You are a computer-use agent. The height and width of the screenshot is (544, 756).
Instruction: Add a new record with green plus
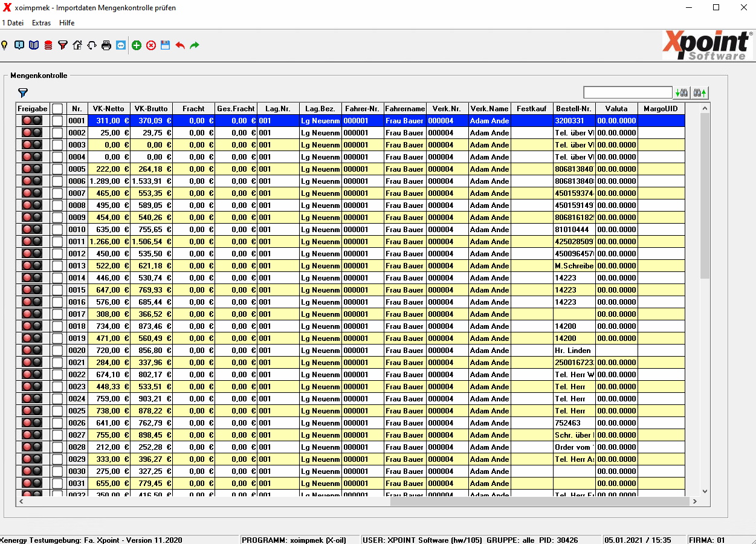point(137,45)
